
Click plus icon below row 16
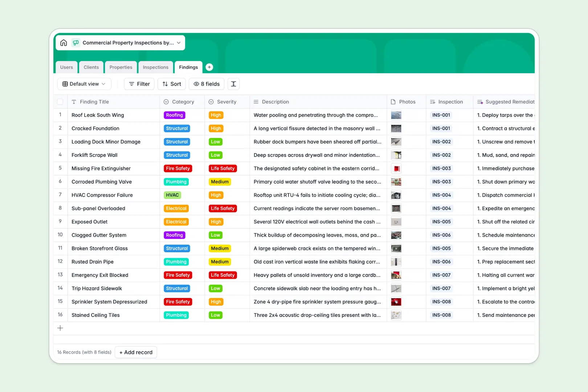tap(60, 328)
